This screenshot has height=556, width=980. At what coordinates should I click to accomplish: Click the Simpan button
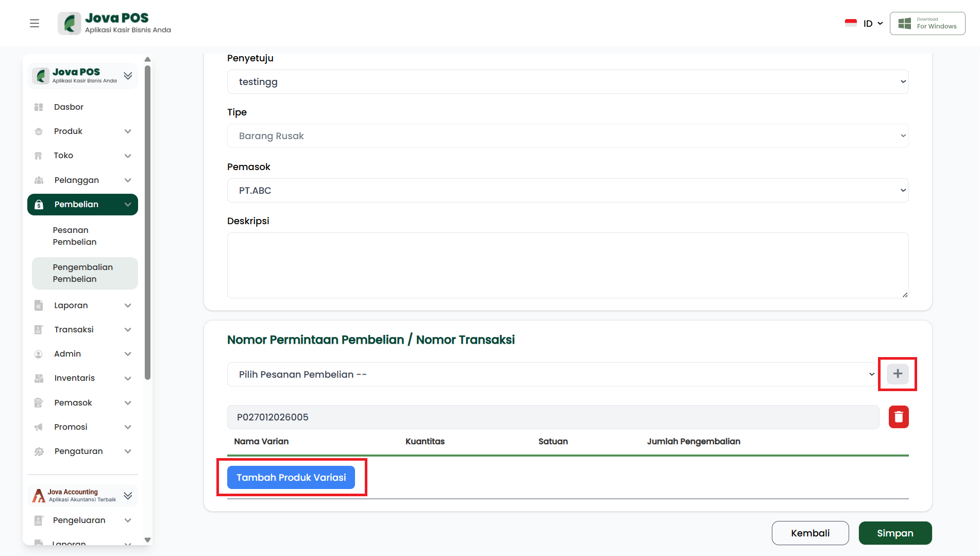coord(894,533)
